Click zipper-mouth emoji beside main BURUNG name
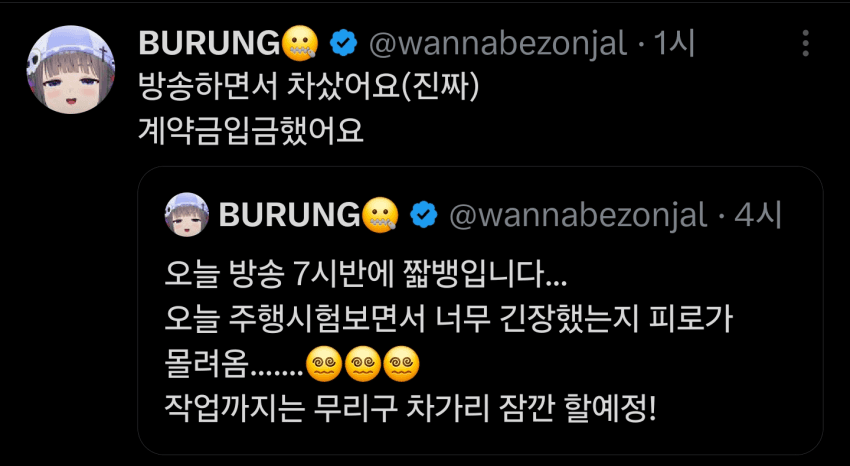The width and height of the screenshot is (850, 466). [299, 43]
